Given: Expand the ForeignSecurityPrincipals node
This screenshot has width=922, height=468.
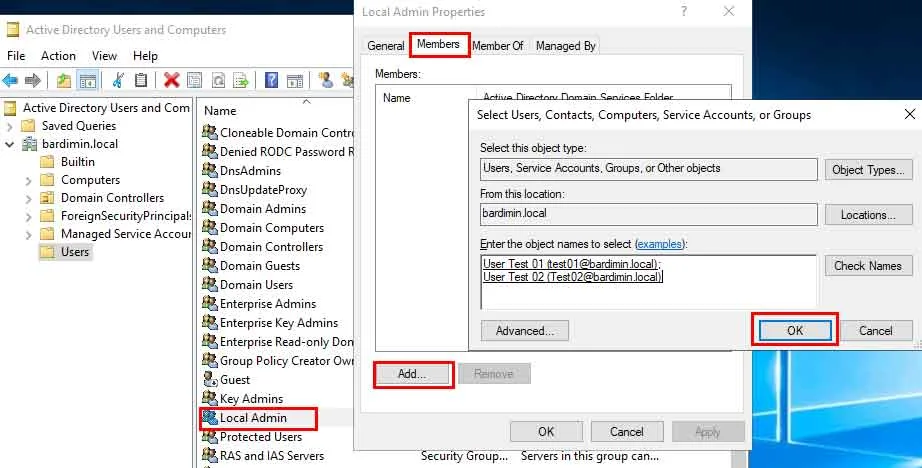Looking at the screenshot, I should pyautogui.click(x=28, y=217).
